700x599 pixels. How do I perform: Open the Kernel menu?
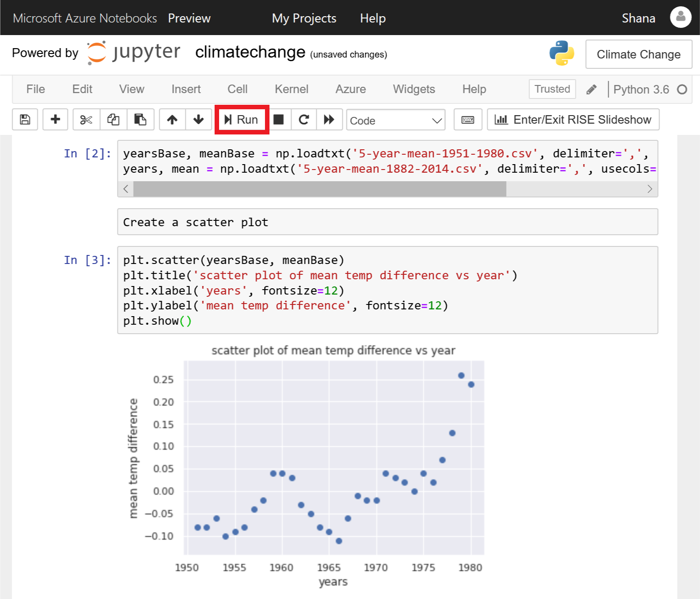(x=291, y=89)
